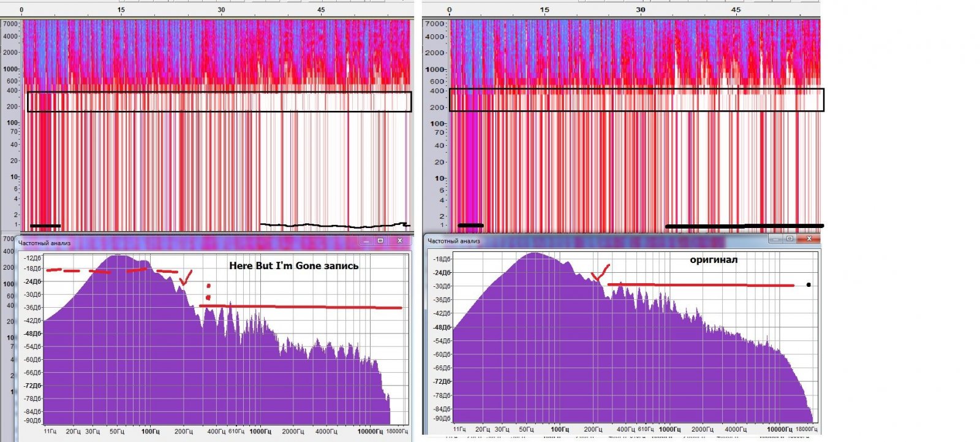This screenshot has height=442, width=980.
Task: Click 20 on the left spectrogram frequency scale
Action: pyautogui.click(x=14, y=161)
